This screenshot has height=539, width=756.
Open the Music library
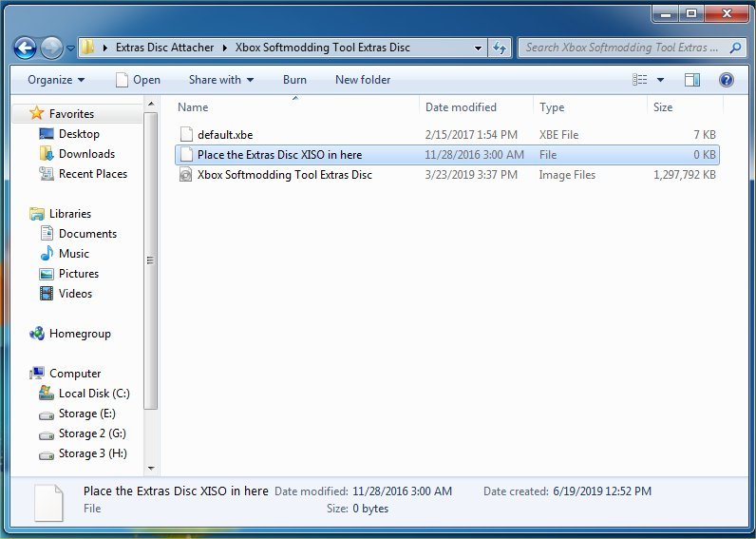(74, 254)
